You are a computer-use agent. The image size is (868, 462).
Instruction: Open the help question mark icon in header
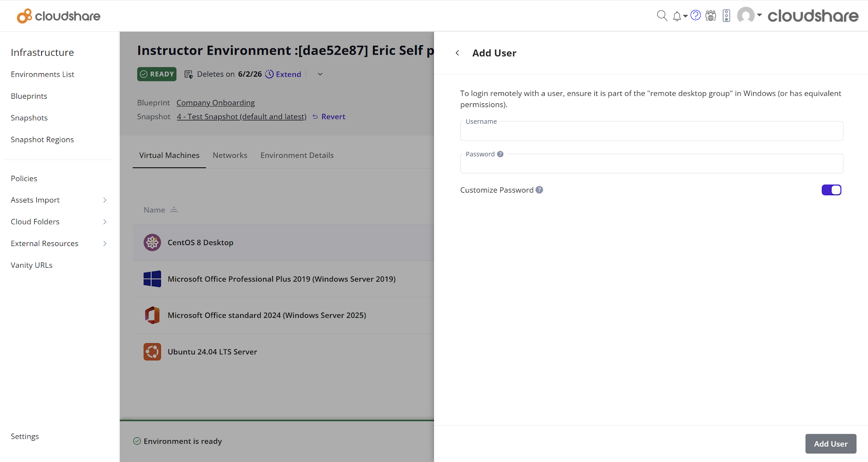[x=696, y=15]
